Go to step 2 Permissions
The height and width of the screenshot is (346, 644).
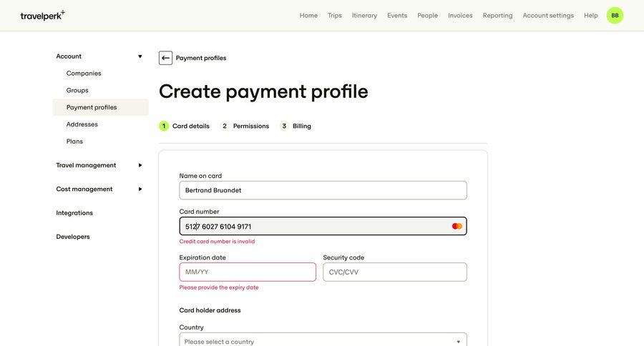[245, 126]
